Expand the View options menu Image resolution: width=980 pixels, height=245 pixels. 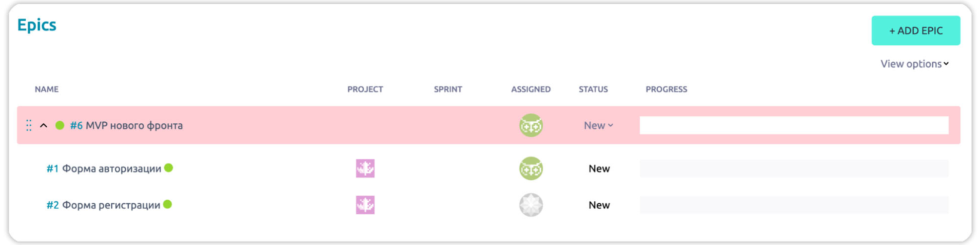pyautogui.click(x=914, y=64)
